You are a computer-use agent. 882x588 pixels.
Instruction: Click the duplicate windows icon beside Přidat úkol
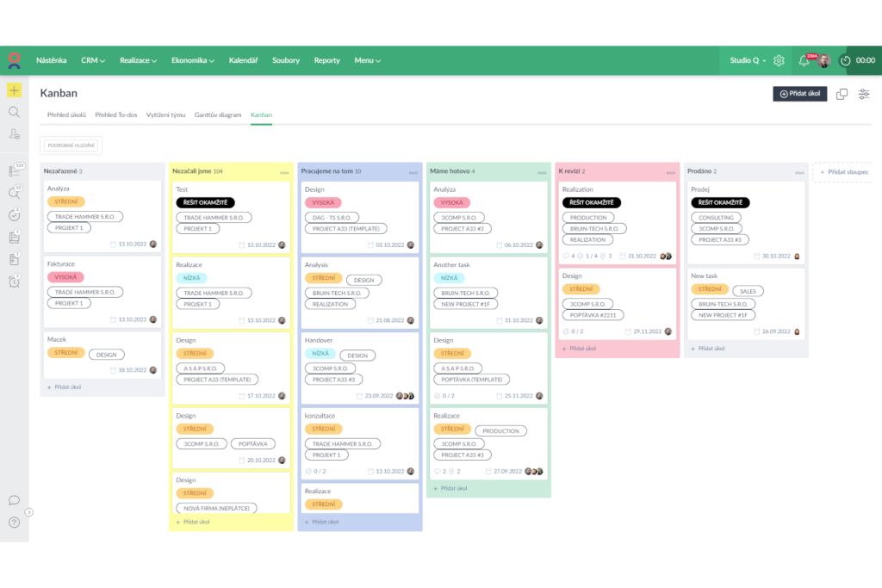[842, 94]
